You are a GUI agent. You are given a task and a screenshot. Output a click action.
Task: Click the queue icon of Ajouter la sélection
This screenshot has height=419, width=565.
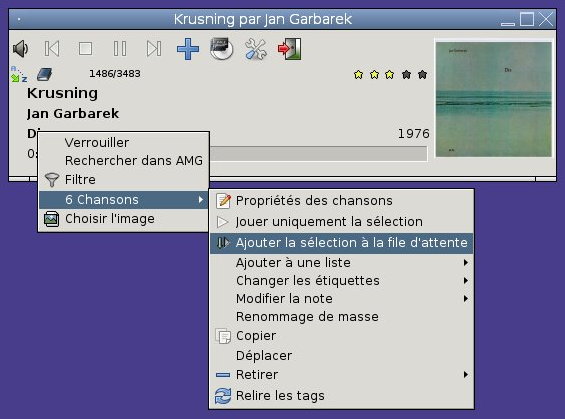click(223, 243)
